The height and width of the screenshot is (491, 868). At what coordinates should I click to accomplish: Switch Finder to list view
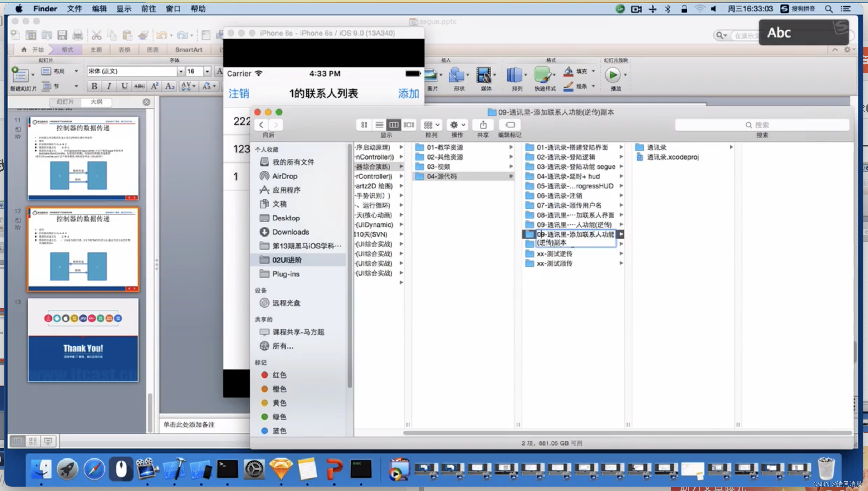tap(379, 125)
